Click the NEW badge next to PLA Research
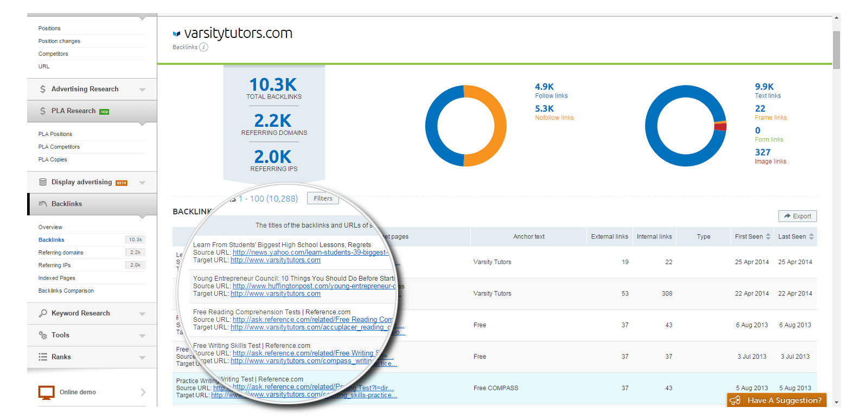The width and height of the screenshot is (868, 420). (104, 112)
